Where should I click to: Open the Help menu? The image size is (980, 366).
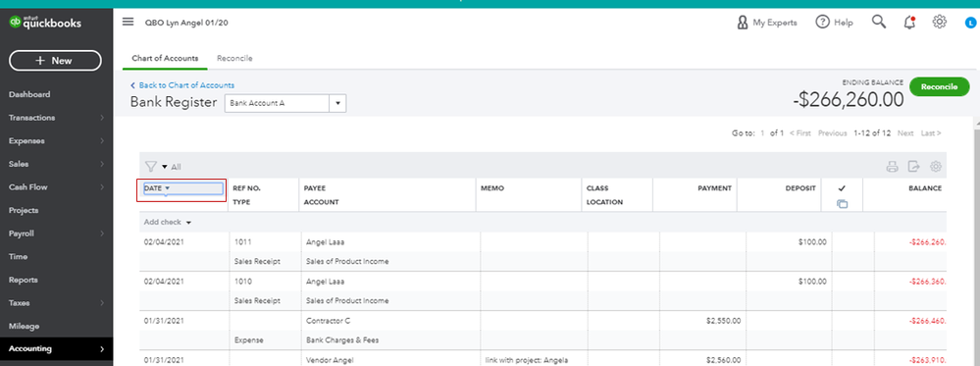tap(835, 23)
